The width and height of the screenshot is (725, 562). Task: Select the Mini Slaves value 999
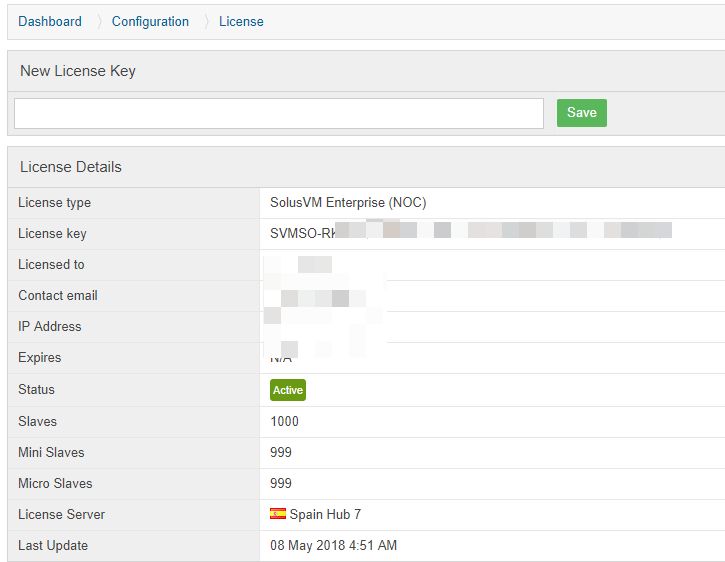281,452
